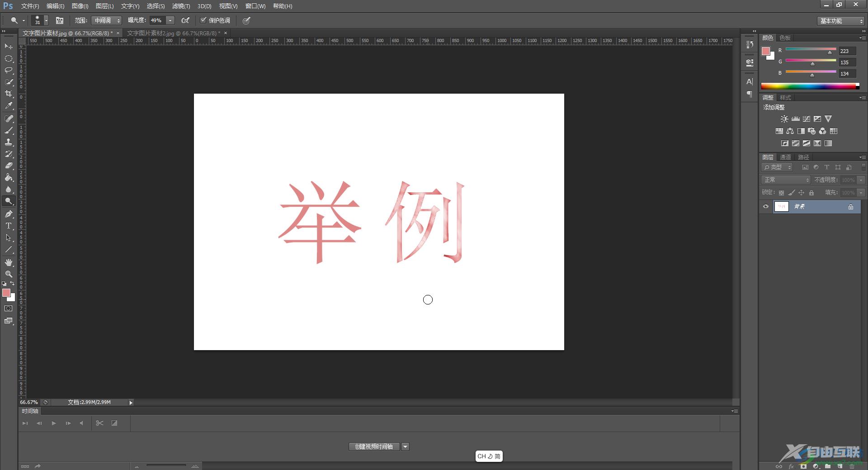The image size is (868, 470).
Task: Hide the 背景 layer visibility eye
Action: pos(766,207)
